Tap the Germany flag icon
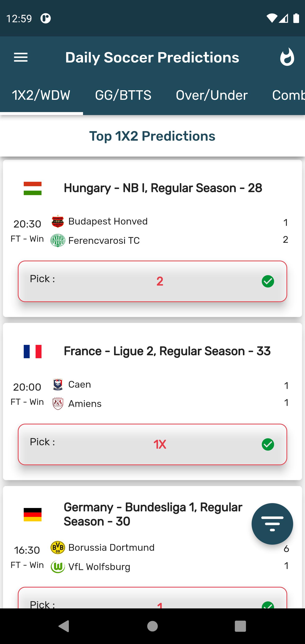The image size is (305, 644). [32, 515]
